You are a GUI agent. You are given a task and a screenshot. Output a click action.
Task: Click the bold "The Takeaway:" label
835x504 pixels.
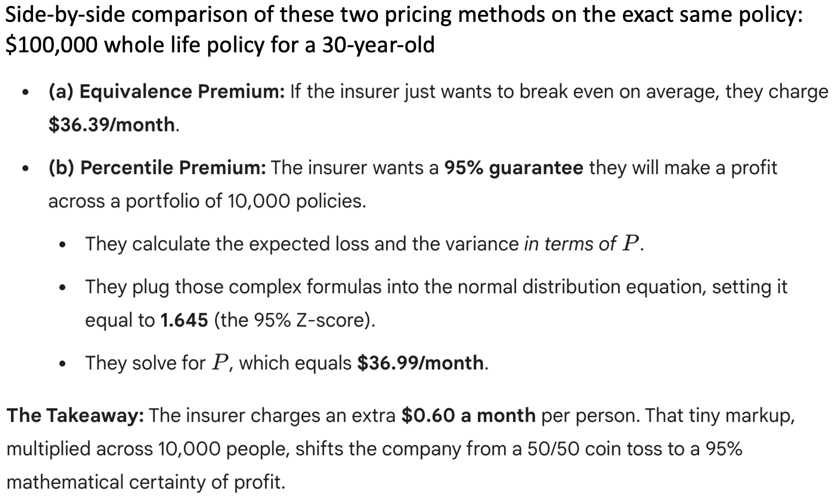(75, 416)
